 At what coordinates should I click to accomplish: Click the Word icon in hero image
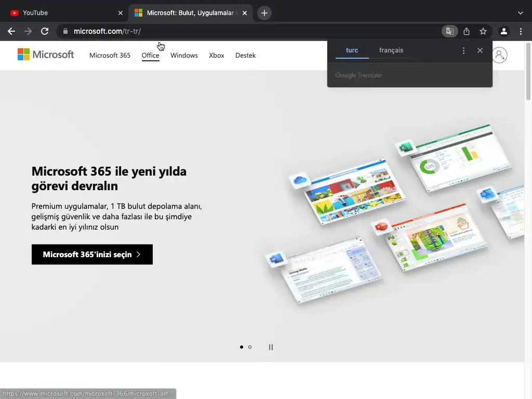[x=276, y=259]
